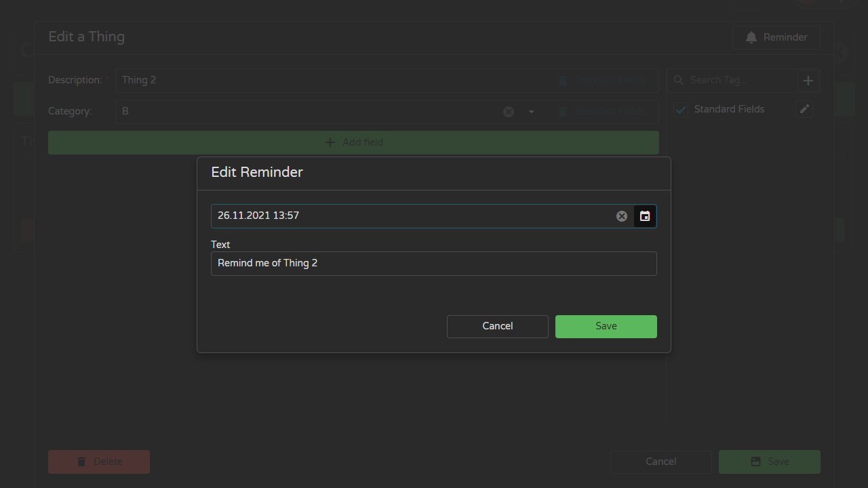Image resolution: width=868 pixels, height=488 pixels.
Task: Click the green Add field bar
Action: tap(353, 142)
